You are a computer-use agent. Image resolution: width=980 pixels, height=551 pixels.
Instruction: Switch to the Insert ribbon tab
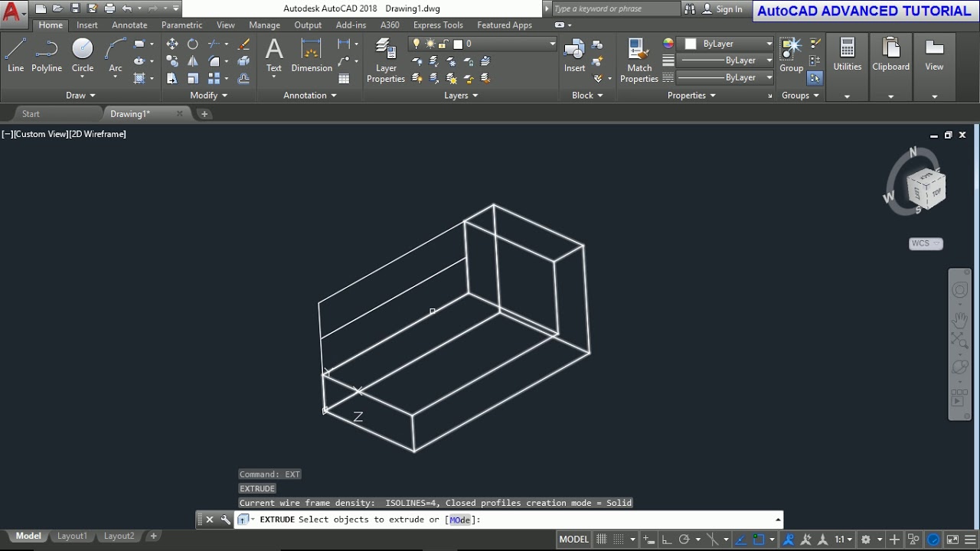tap(87, 25)
